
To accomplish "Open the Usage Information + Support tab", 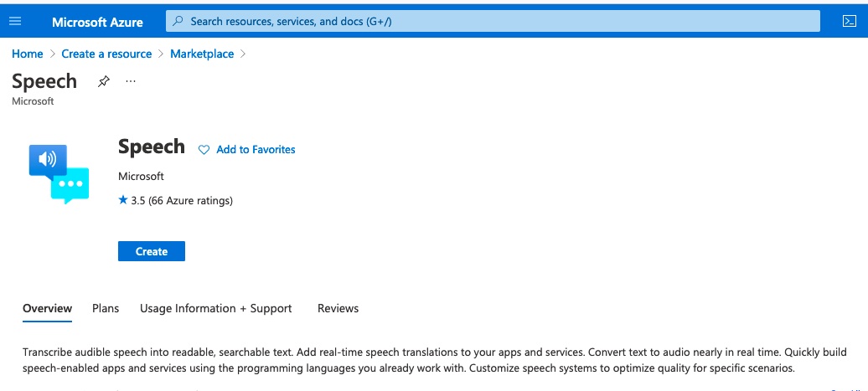I will [216, 309].
